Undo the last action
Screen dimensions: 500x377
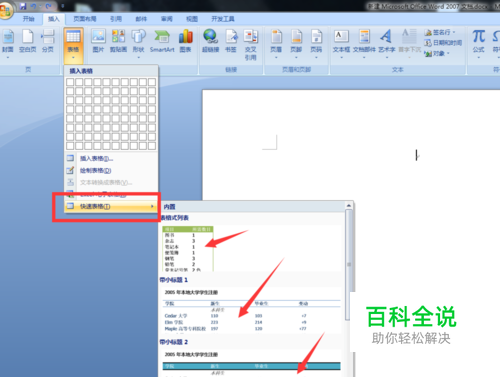click(33, 6)
